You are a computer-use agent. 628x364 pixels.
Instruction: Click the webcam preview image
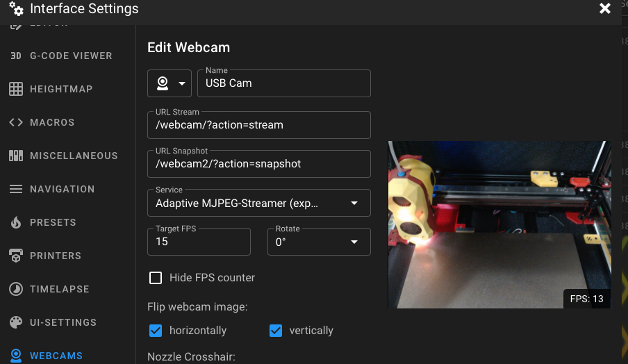(x=499, y=224)
